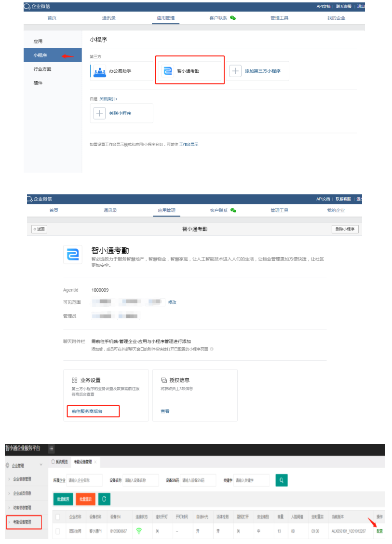392x544 pixels.
Task: Focus the 设备名称 input field
Action: point(140,480)
